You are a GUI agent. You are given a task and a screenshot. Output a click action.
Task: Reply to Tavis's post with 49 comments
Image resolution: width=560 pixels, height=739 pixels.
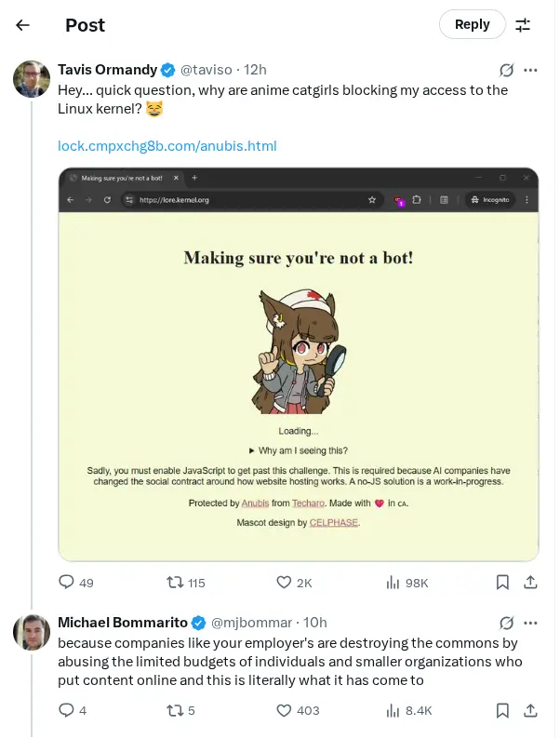67,583
